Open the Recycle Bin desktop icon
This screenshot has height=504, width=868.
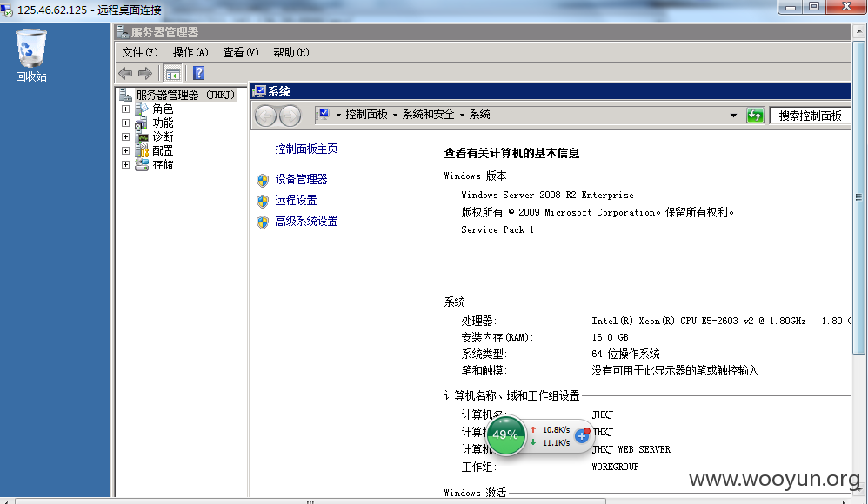click(31, 55)
